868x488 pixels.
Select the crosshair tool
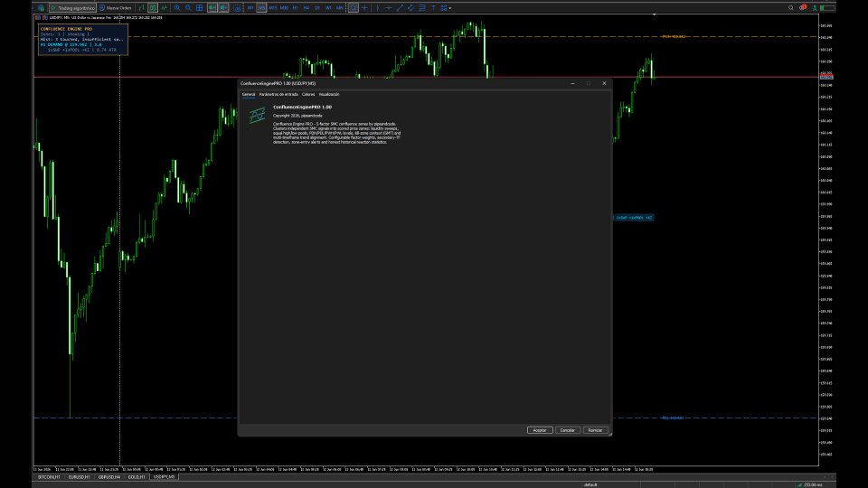click(x=364, y=8)
